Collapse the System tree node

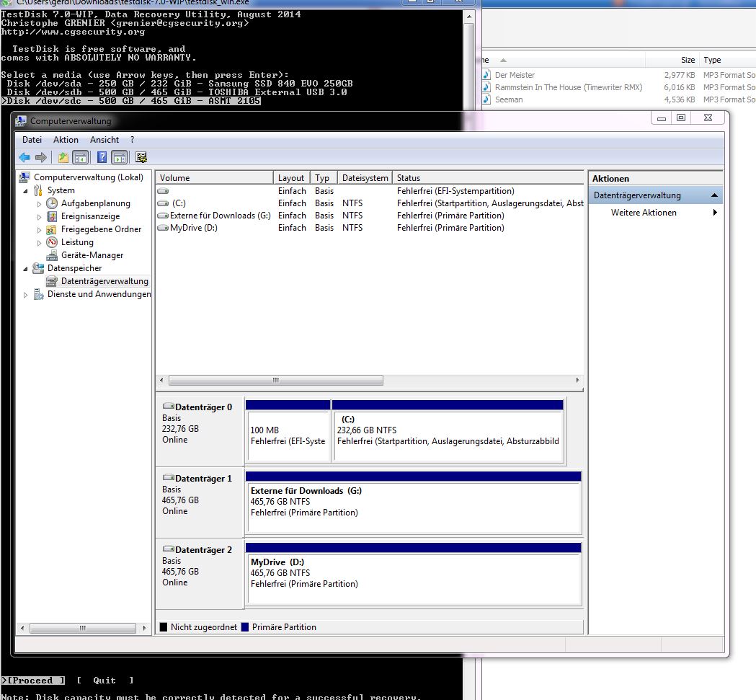click(25, 191)
